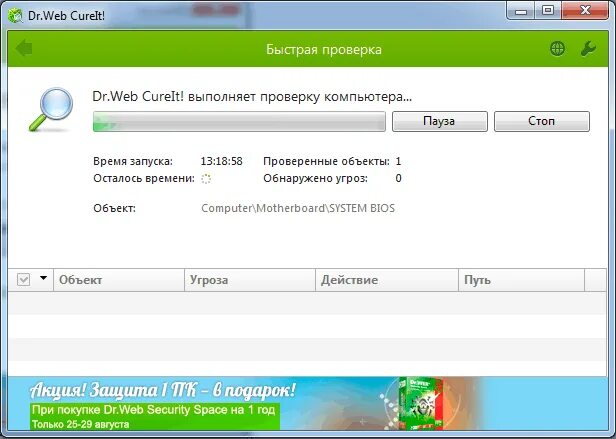Toggle the select-all checkbox in table header
616x439 pixels.
[24, 280]
